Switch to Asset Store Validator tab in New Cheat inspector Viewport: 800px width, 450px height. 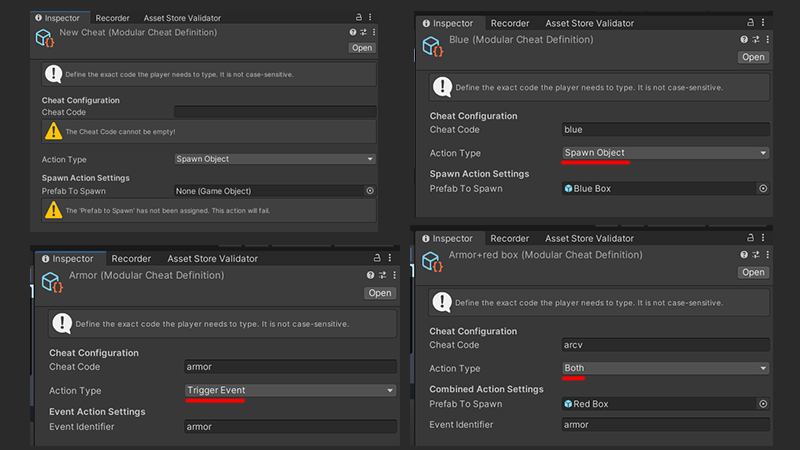pos(182,18)
